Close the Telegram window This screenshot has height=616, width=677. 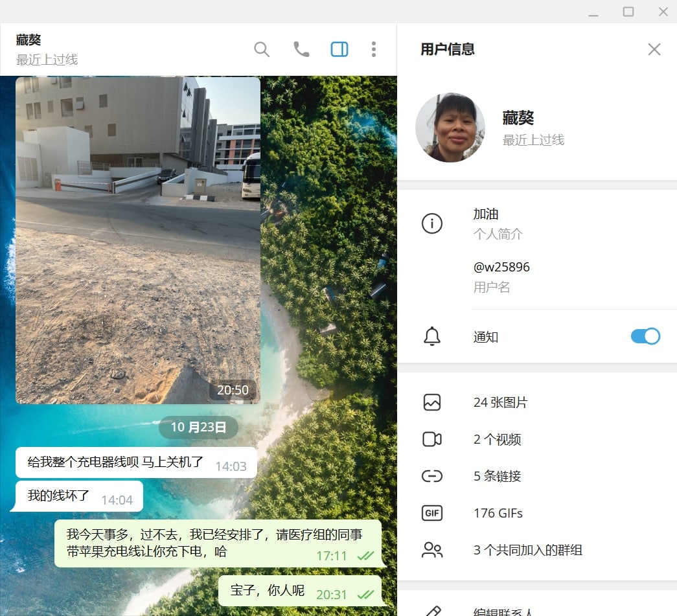click(x=663, y=12)
